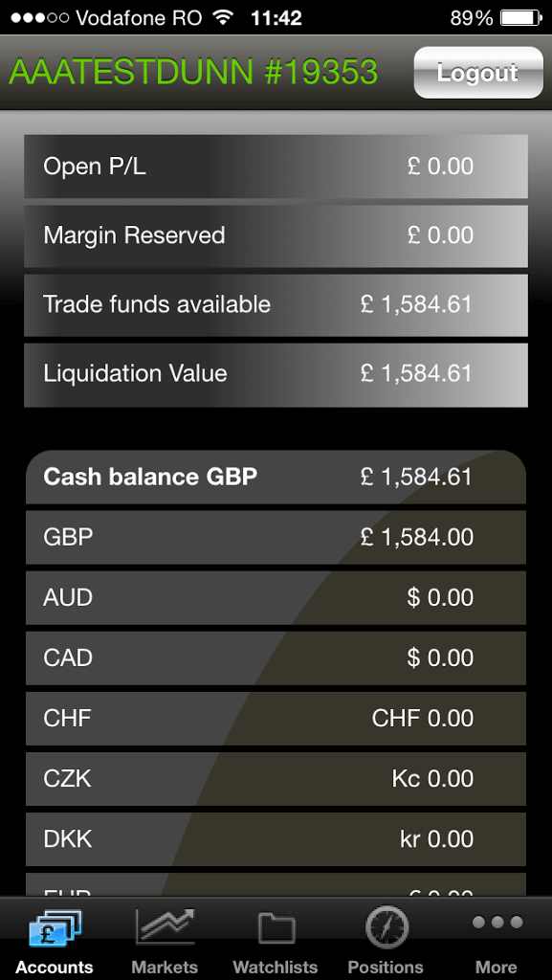Tap the AAATESTDUNN #19353 account title
Viewport: 552px width, 980px height.
click(193, 72)
